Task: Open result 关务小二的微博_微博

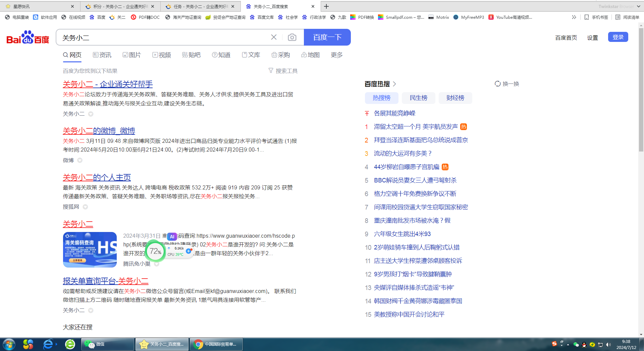Action: (x=99, y=131)
